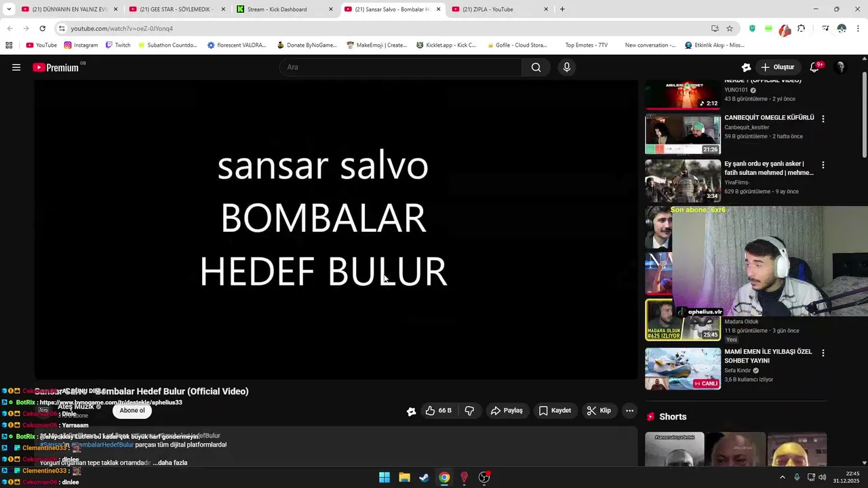Open a new browser tab
This screenshot has height=488, width=868.
pyautogui.click(x=562, y=9)
